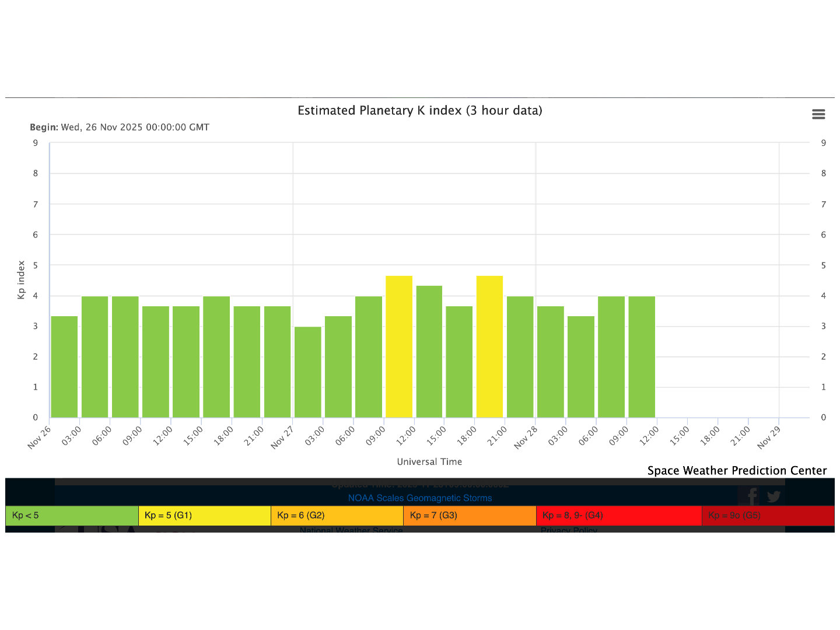840x630 pixels.
Task: Click the Twitter bird icon
Action: 774,496
